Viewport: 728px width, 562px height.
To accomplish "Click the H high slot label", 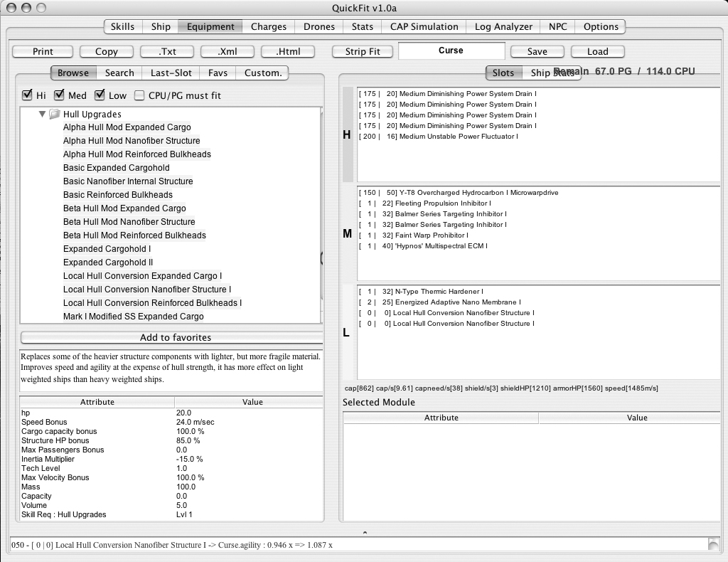I will 347,134.
